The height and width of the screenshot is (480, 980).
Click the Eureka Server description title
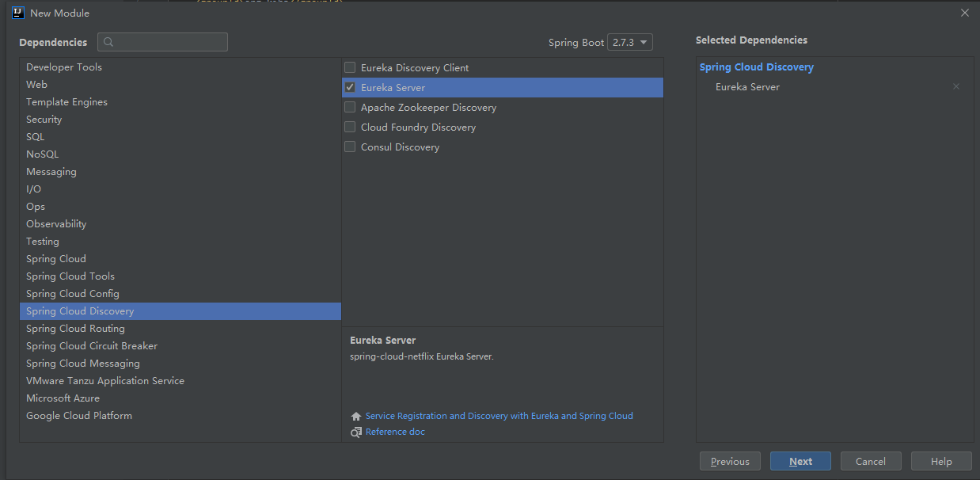382,341
